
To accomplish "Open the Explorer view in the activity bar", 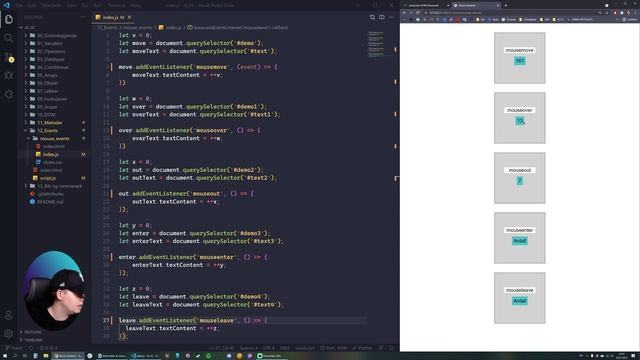I will [x=9, y=20].
